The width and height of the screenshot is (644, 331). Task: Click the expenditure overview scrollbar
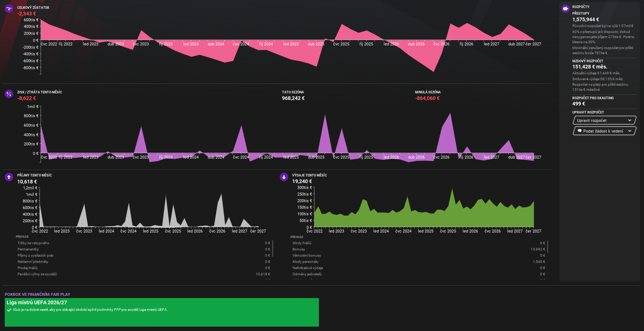pos(548,247)
